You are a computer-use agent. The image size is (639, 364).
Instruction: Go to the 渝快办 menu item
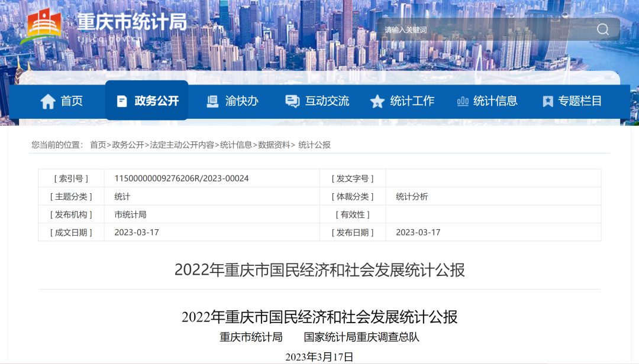click(x=233, y=101)
